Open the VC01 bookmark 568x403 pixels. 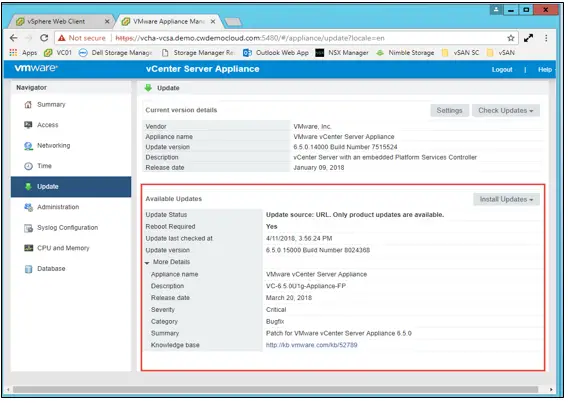[58, 53]
